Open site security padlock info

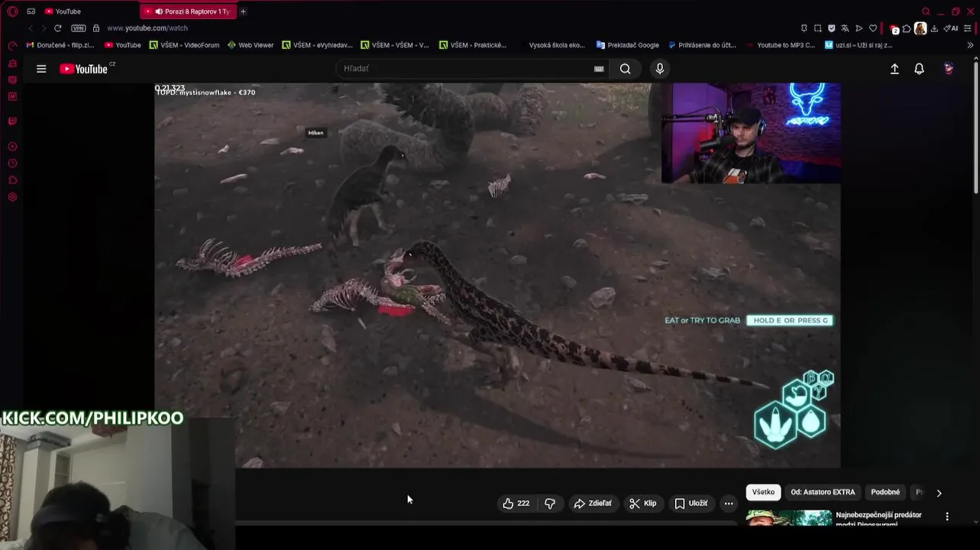click(96, 28)
